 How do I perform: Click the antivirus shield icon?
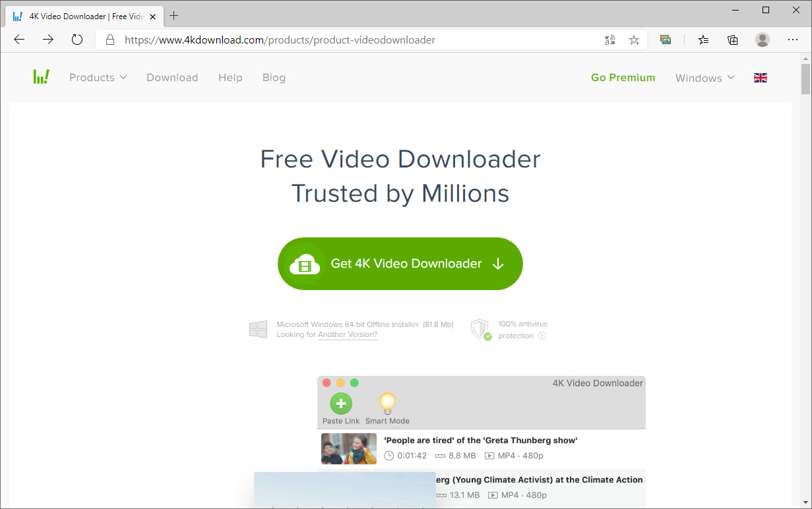click(480, 330)
